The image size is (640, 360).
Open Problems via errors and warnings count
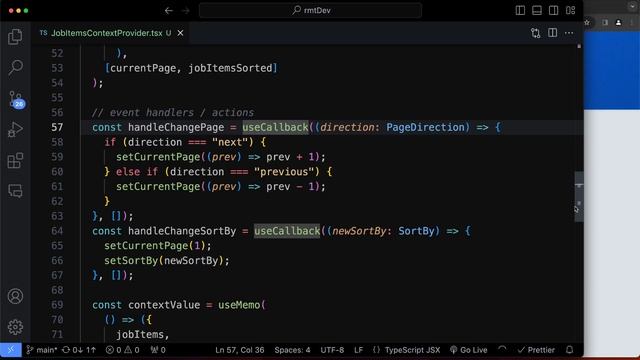pos(122,350)
